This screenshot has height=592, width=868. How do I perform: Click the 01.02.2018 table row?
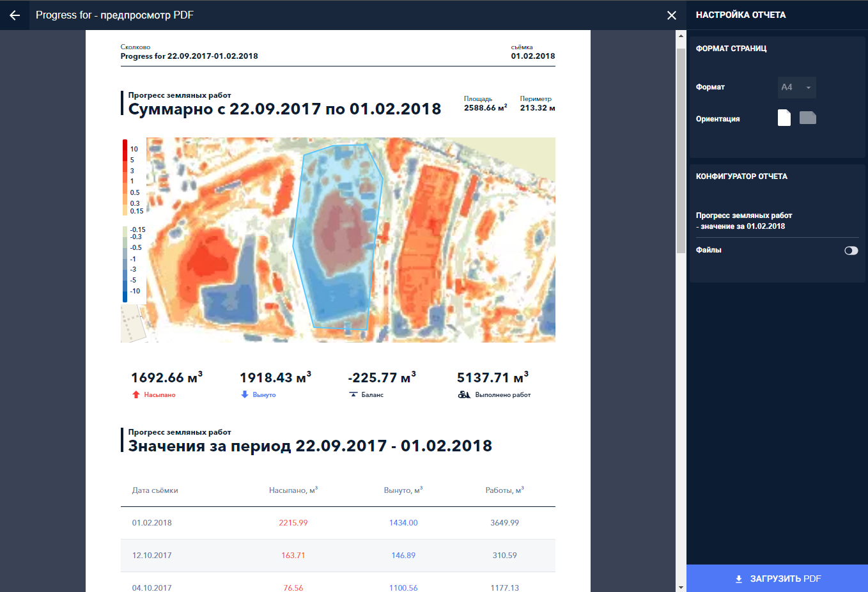337,523
